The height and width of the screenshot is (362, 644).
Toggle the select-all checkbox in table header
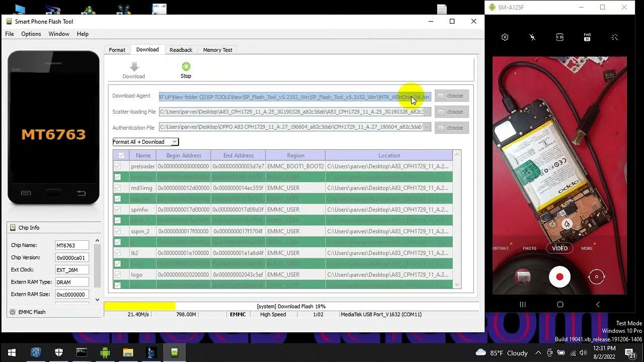[121, 155]
